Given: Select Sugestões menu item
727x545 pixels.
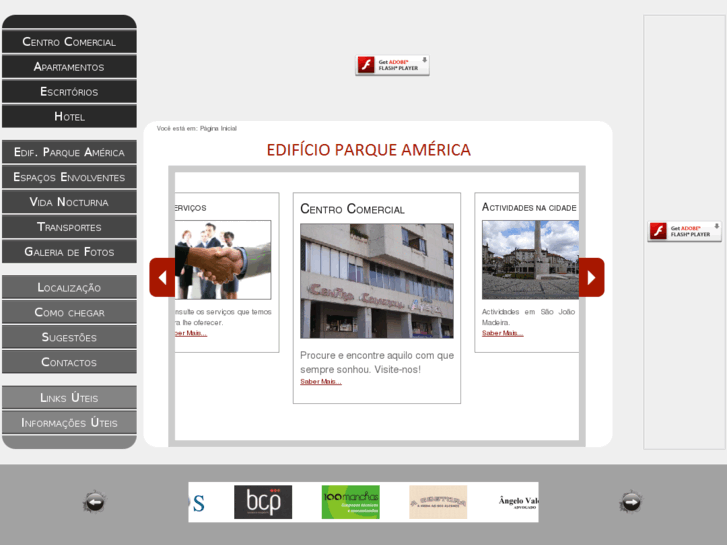Looking at the screenshot, I should (69, 337).
